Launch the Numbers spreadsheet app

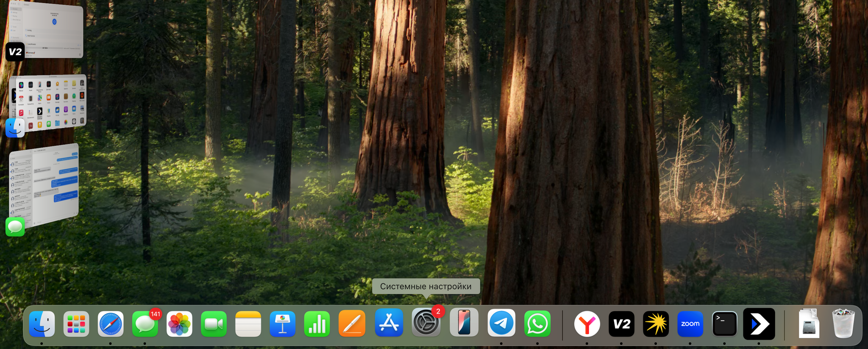coord(317,324)
